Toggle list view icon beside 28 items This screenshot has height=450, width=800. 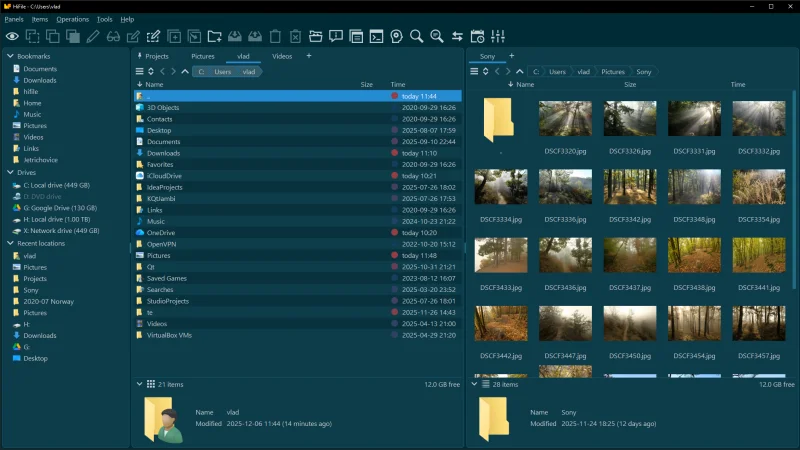click(486, 384)
